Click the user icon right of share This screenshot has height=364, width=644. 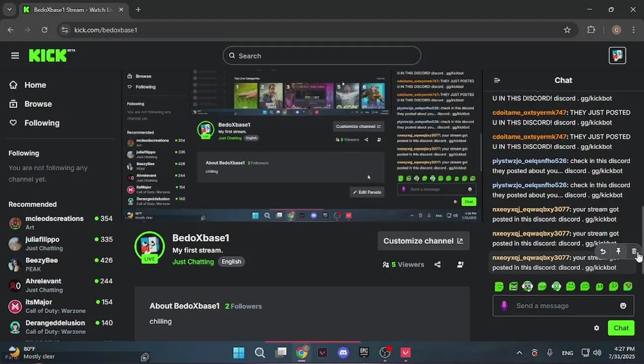click(x=460, y=264)
